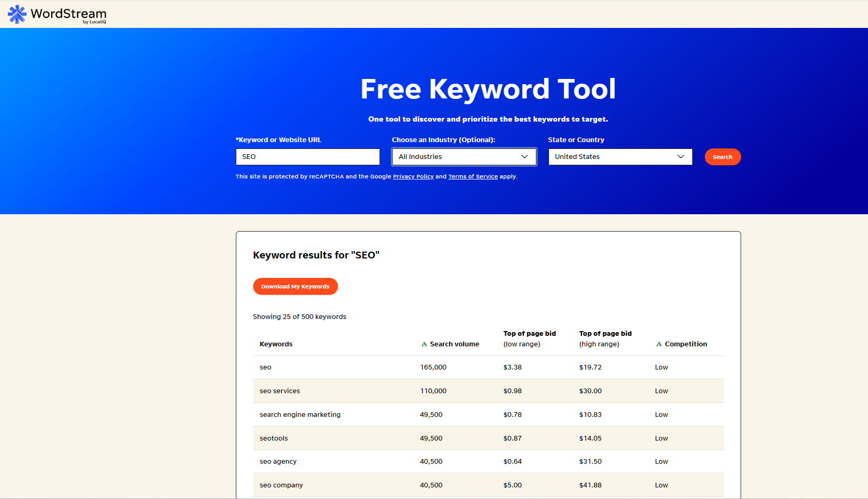Viewport: 868px width, 499px height.
Task: Expand the industry dropdown via its chevron arrow
Action: tap(524, 156)
